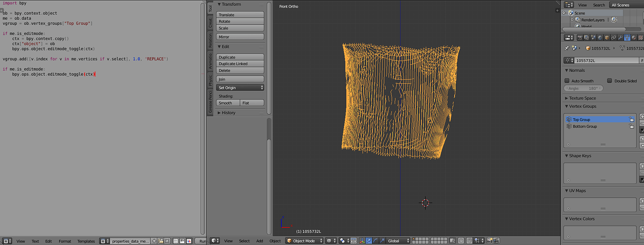Select the translate manipulator arrow icon
Viewport: 644px width, 245px height.
369,241
